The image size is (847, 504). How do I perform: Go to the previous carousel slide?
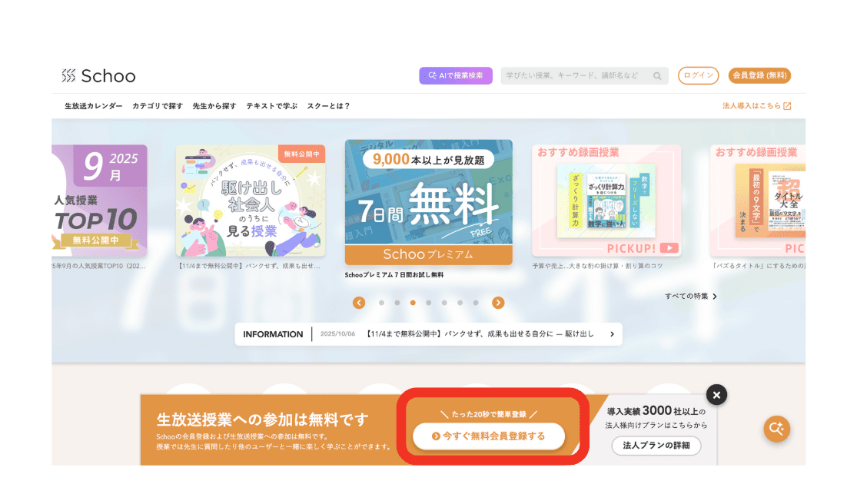359,303
